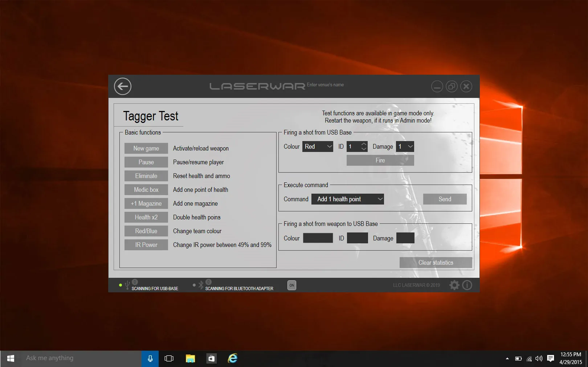Open the info circle icon
The image size is (588, 367).
467,285
